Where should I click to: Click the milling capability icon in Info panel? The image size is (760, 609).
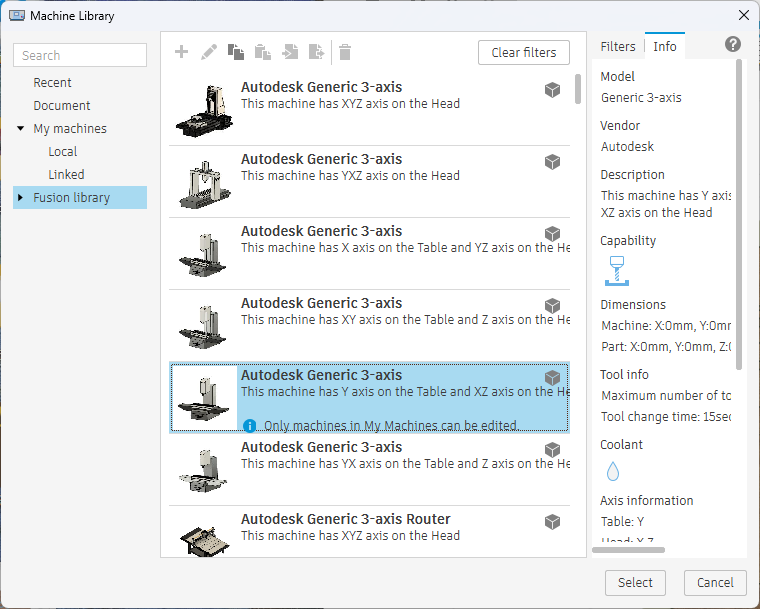coord(615,270)
